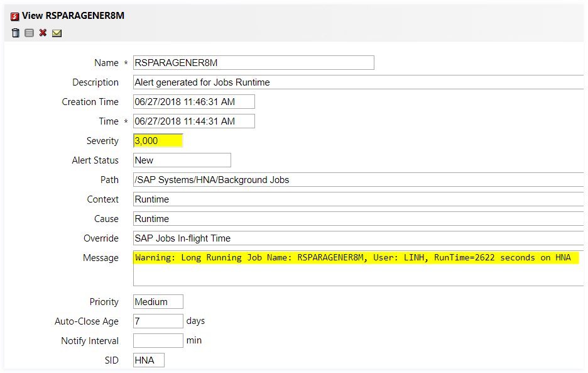Click the highlighted Message warning text

pos(353,258)
